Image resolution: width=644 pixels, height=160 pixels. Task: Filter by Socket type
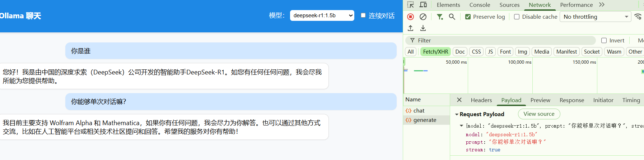(x=592, y=52)
